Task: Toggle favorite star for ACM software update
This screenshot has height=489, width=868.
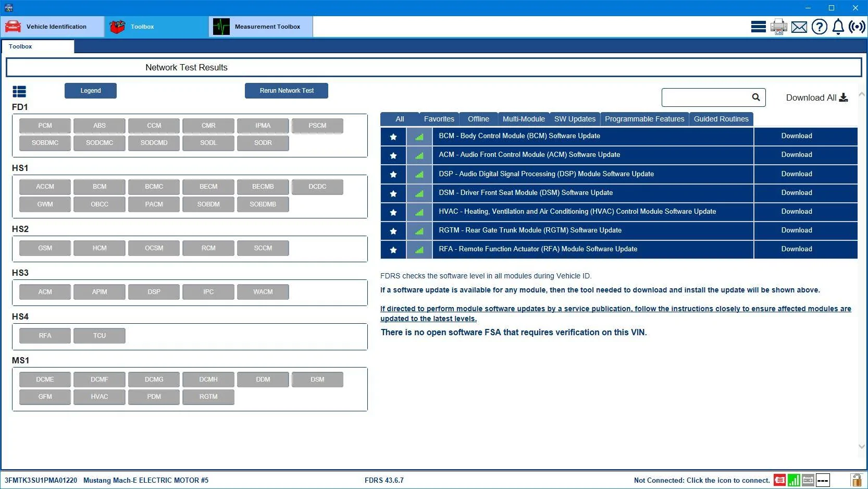Action: [x=393, y=155]
